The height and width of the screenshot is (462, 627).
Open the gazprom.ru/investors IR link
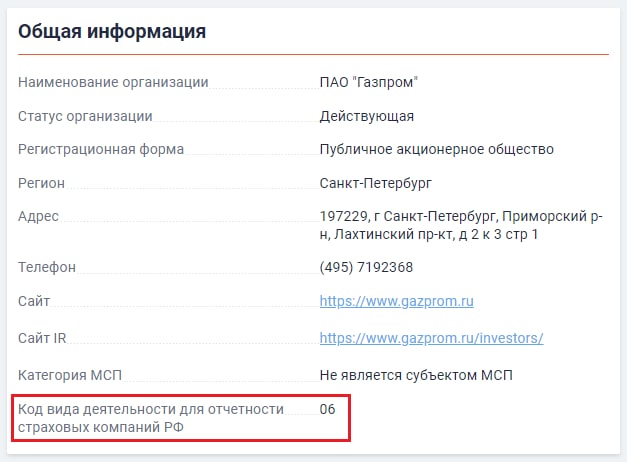(x=431, y=338)
